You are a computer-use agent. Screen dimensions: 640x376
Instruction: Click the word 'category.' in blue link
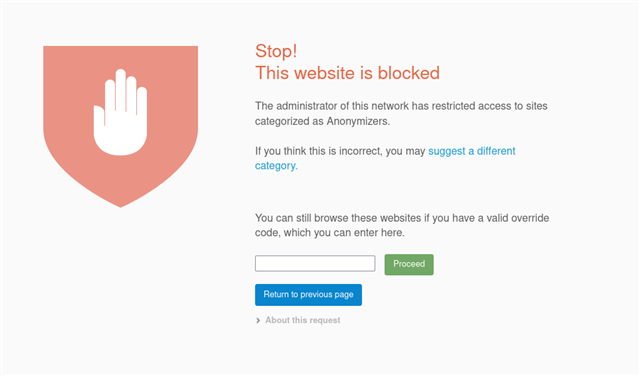click(276, 166)
